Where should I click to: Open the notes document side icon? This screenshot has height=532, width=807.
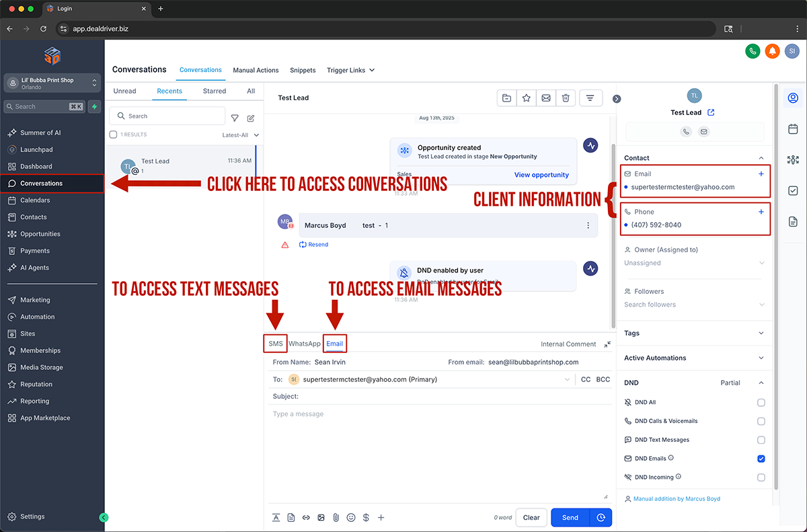point(793,221)
